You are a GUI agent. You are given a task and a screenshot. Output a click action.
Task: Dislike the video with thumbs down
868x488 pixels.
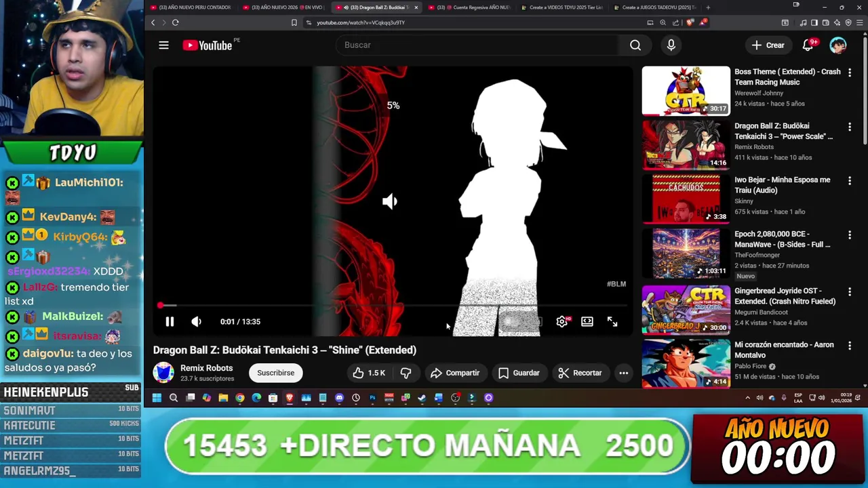pyautogui.click(x=406, y=373)
